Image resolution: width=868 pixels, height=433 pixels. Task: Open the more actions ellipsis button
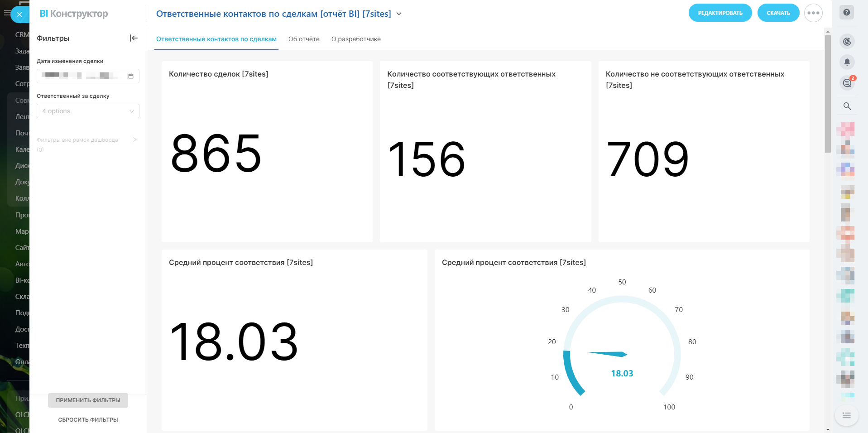click(x=813, y=13)
